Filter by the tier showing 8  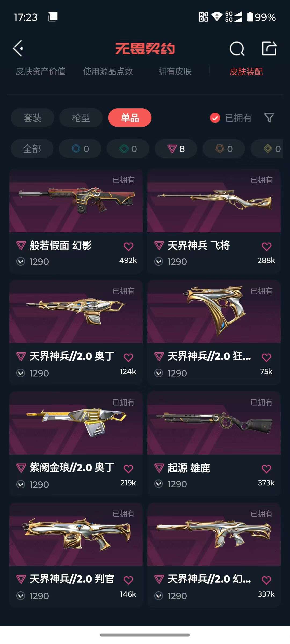tap(176, 149)
